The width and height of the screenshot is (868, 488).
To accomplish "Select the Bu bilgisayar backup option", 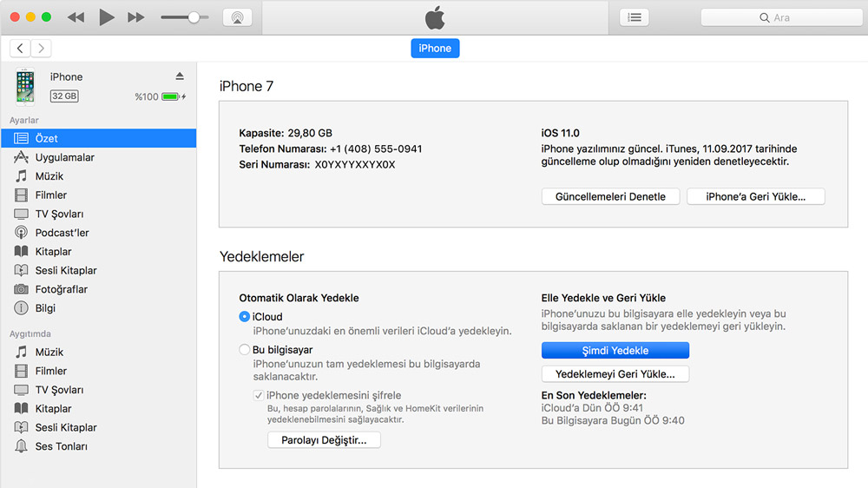I will 244,350.
